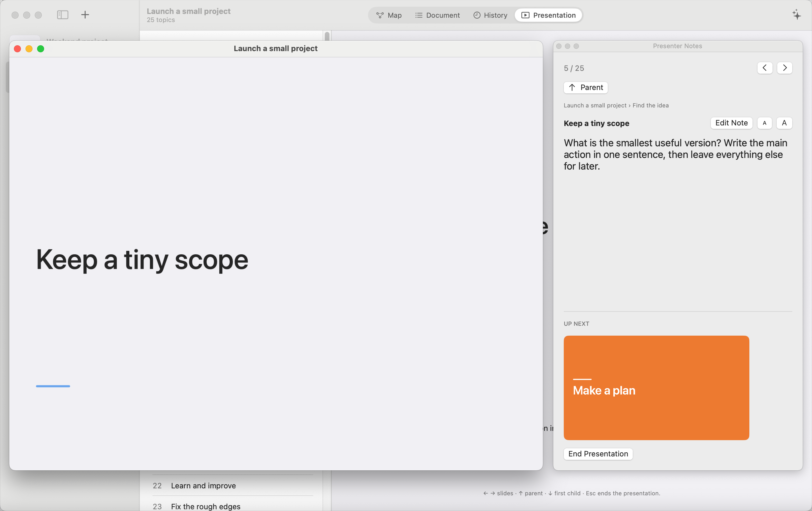The height and width of the screenshot is (511, 812).
Task: Open the sparkle assistant icon
Action: [797, 15]
